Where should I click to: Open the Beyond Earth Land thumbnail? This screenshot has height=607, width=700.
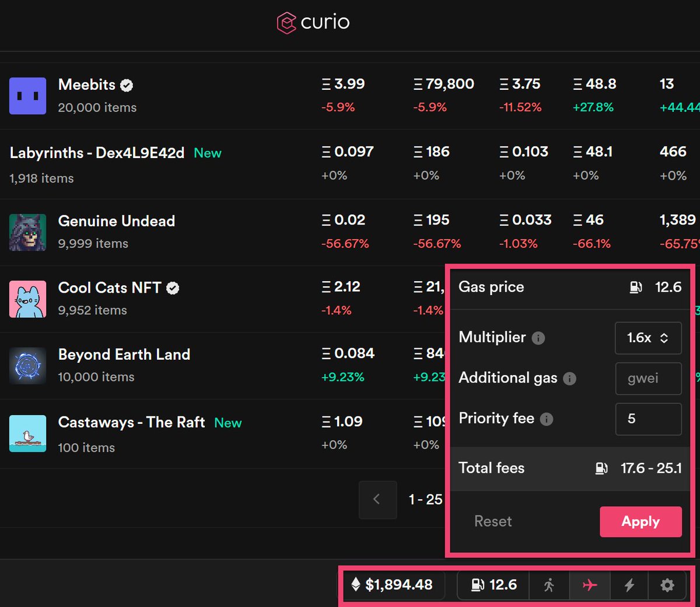27,366
